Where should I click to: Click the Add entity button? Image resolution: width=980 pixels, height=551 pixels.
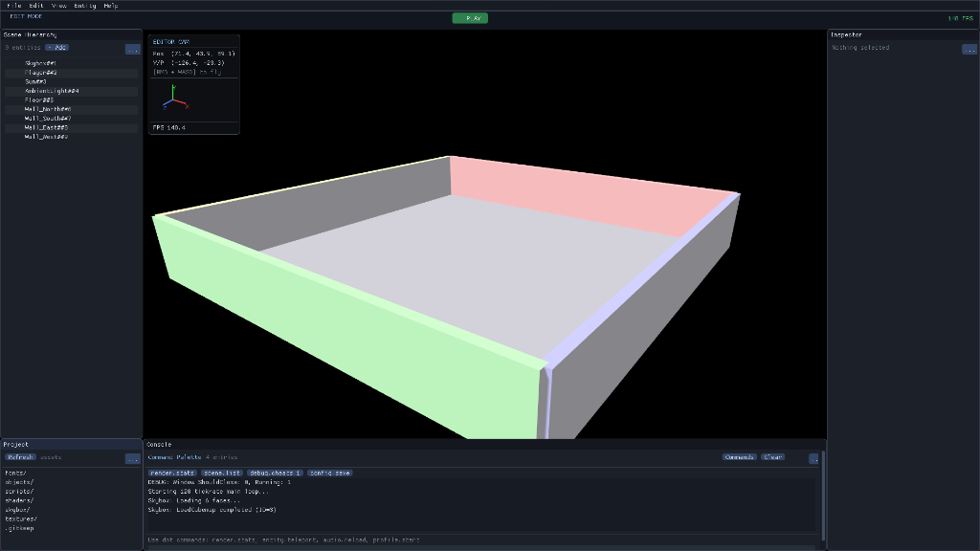56,48
